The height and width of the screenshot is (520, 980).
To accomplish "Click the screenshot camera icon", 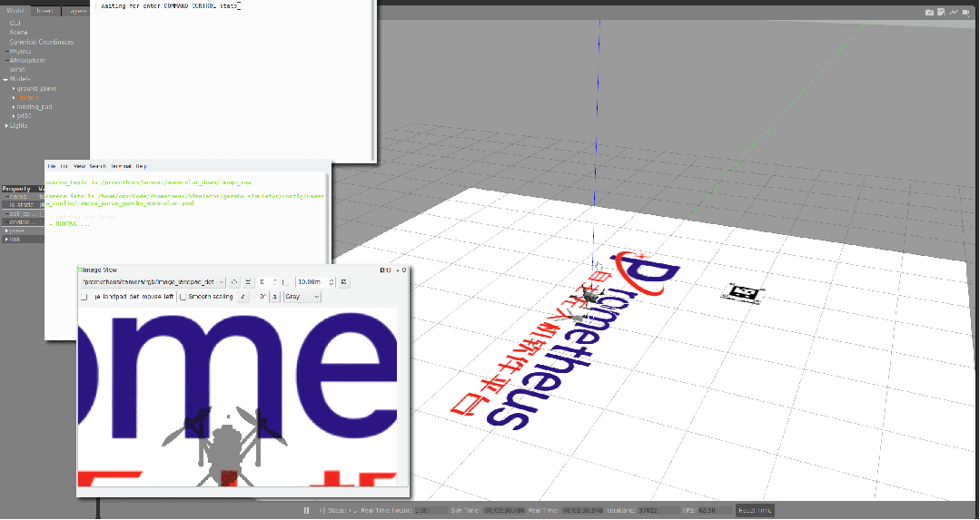I will pyautogui.click(x=929, y=12).
